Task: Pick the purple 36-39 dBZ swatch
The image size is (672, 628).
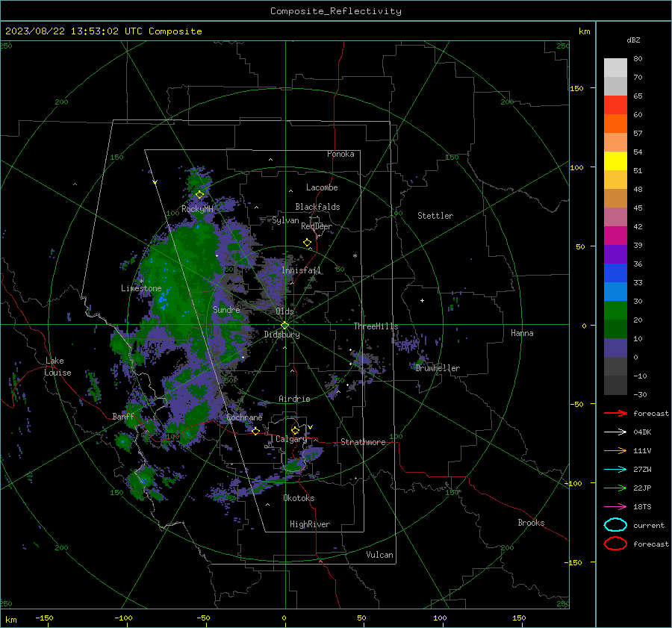Action: 615,255
